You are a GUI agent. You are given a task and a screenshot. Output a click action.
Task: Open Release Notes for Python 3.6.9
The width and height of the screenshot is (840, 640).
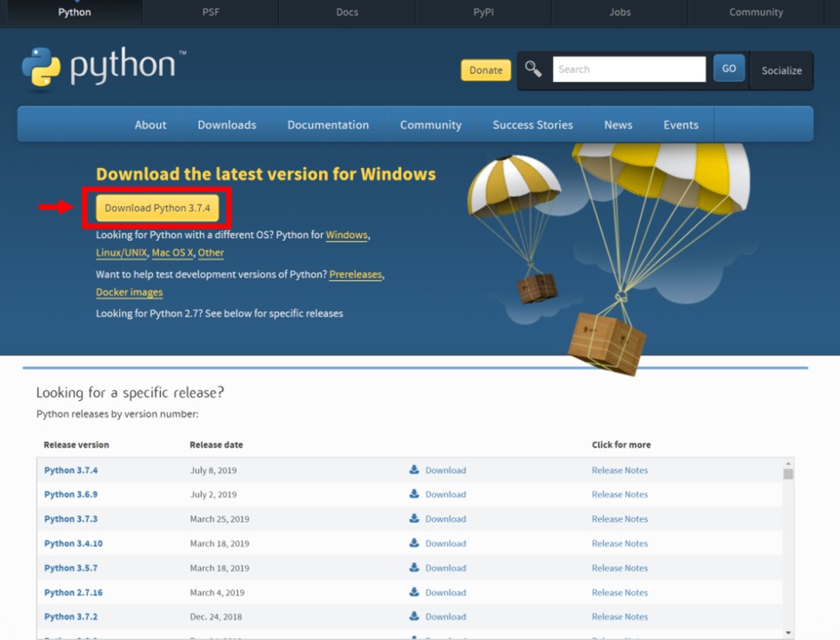click(620, 494)
